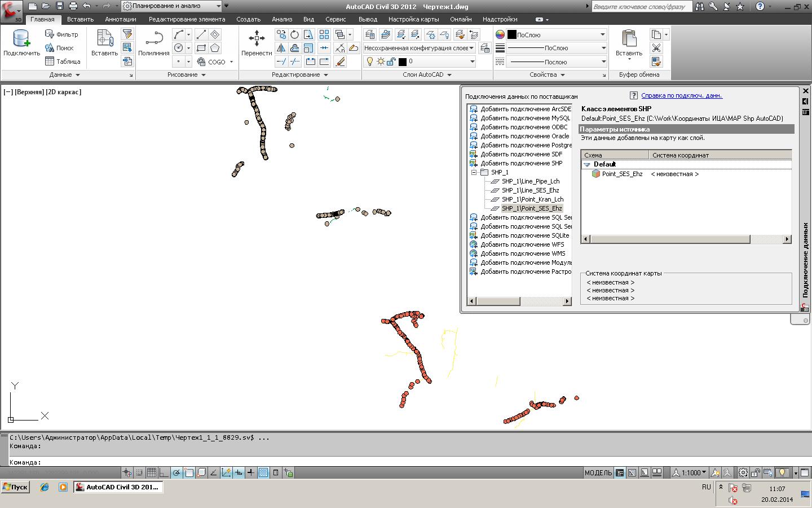
Task: Open the linetype Послою dropdown
Action: pos(557,62)
